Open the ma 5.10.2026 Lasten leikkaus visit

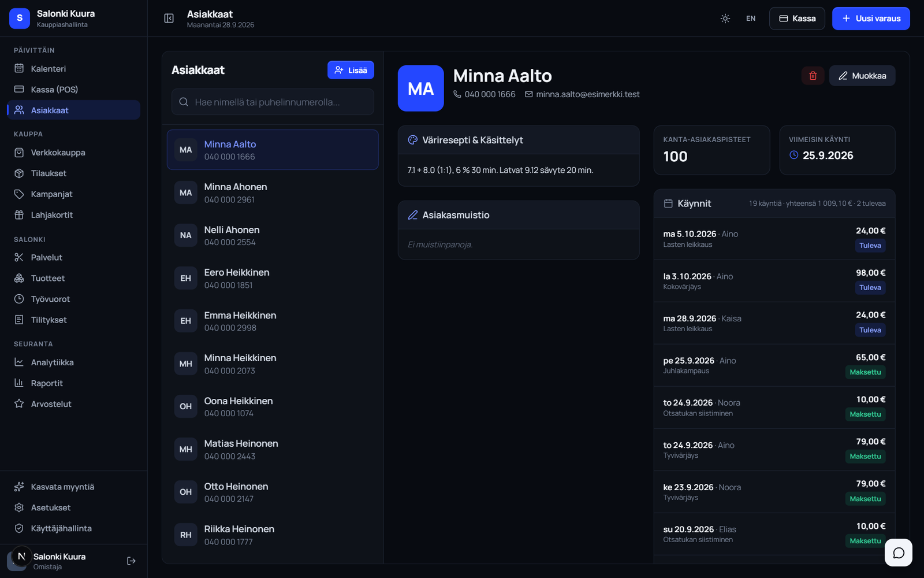(774, 239)
